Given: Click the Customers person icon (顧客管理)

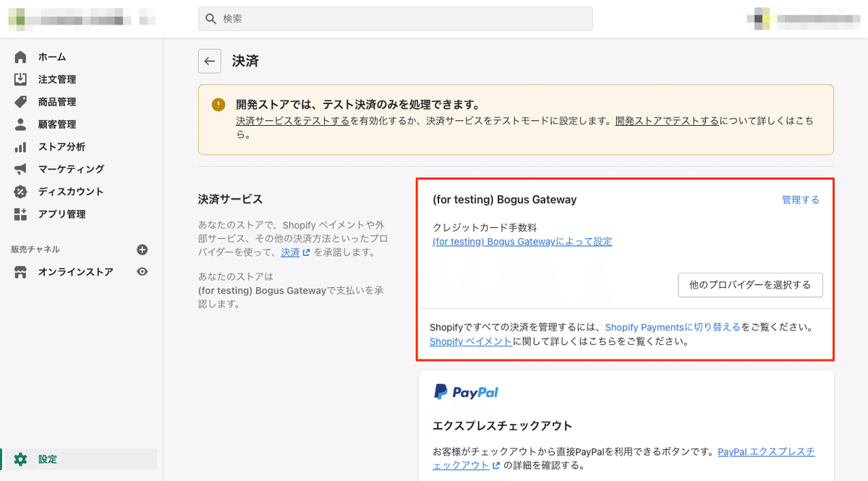Looking at the screenshot, I should point(20,124).
